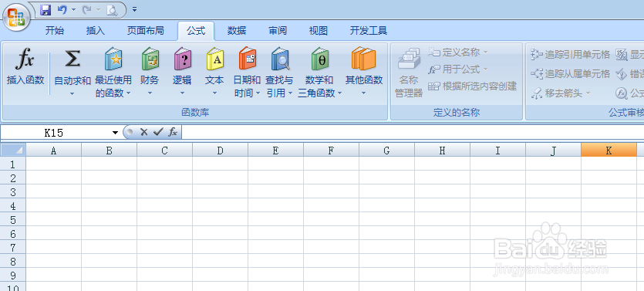Switch to the 插入 tab
This screenshot has height=291, width=644.
pos(96,31)
